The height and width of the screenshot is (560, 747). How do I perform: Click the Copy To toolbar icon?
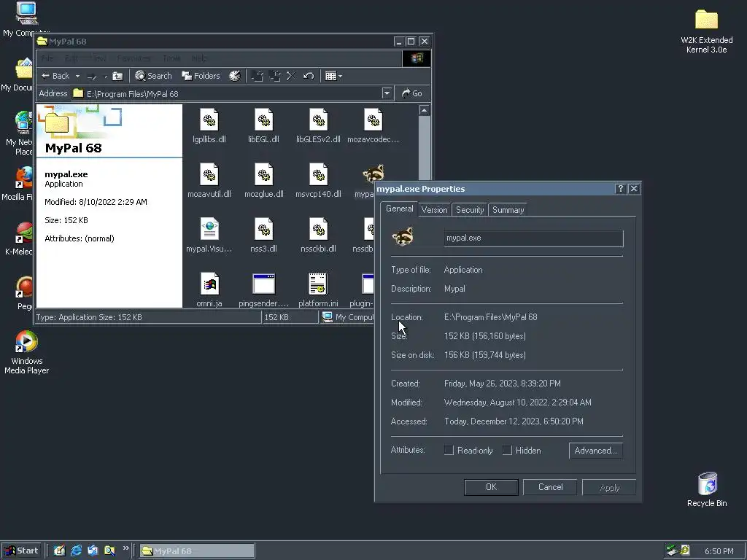click(274, 76)
